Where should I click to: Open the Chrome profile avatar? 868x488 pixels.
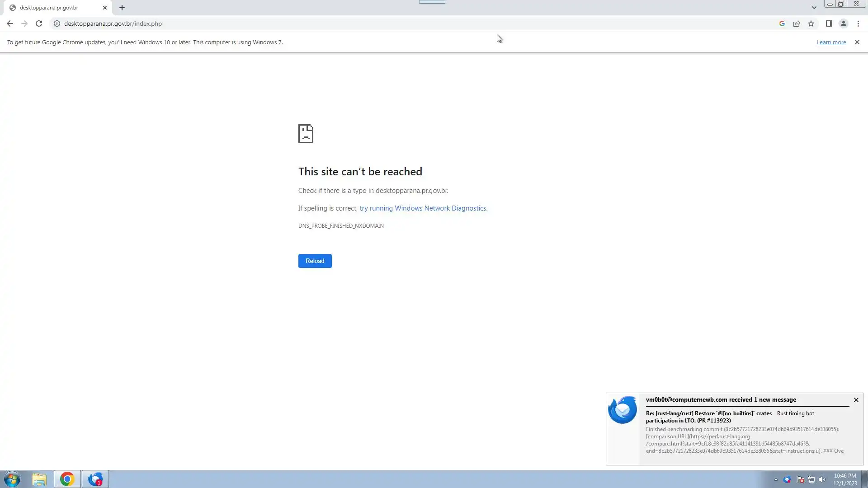[843, 23]
